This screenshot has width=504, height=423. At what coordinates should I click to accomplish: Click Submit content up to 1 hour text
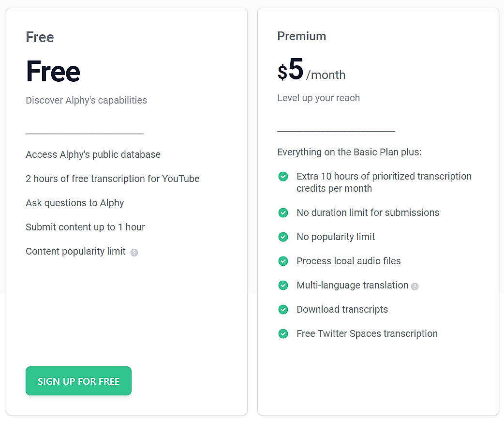[85, 227]
